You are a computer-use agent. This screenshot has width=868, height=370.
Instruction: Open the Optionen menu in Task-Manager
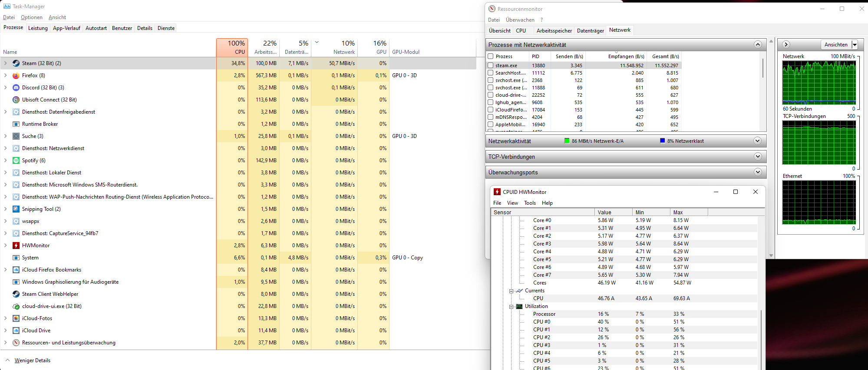click(32, 17)
